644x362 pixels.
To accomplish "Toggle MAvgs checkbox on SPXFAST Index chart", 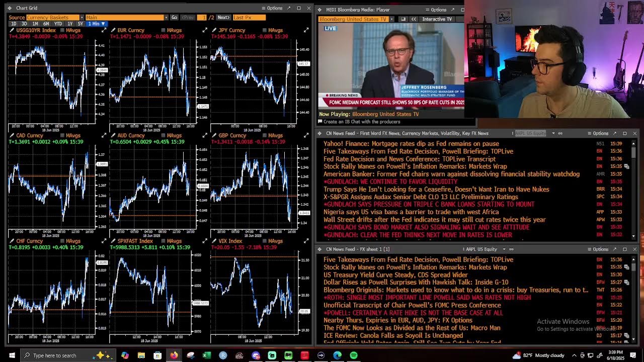I will point(164,241).
